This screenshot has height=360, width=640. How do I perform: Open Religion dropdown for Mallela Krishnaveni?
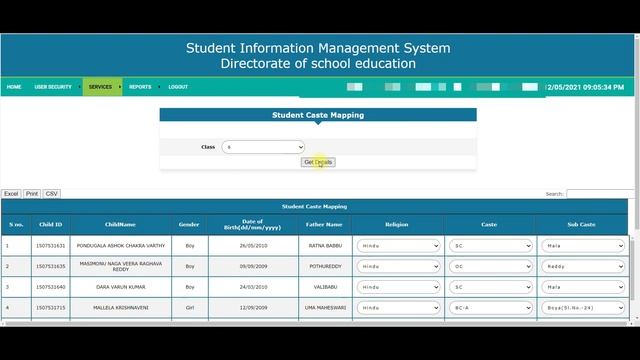click(398, 308)
